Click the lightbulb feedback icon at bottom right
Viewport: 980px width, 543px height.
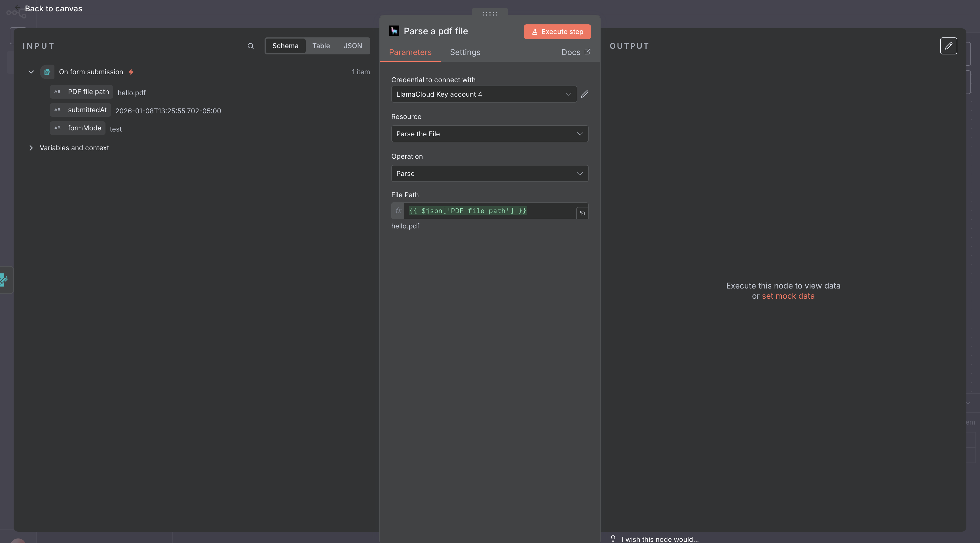coord(613,538)
